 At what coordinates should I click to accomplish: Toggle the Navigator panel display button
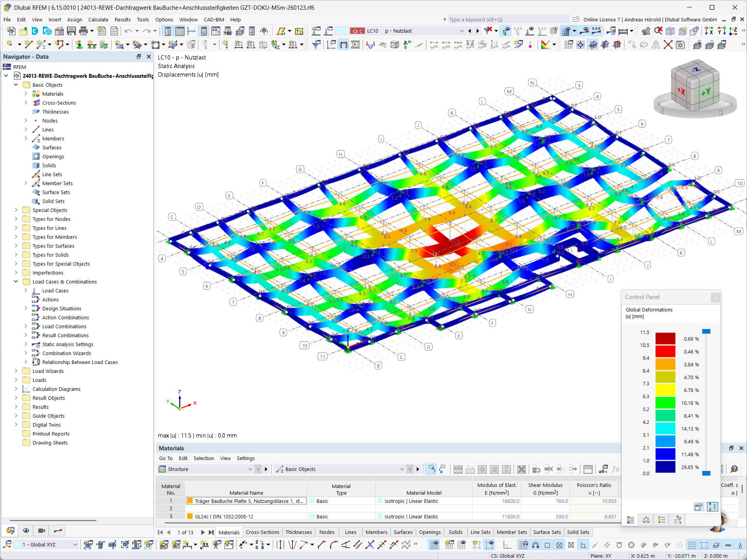tap(168, 31)
